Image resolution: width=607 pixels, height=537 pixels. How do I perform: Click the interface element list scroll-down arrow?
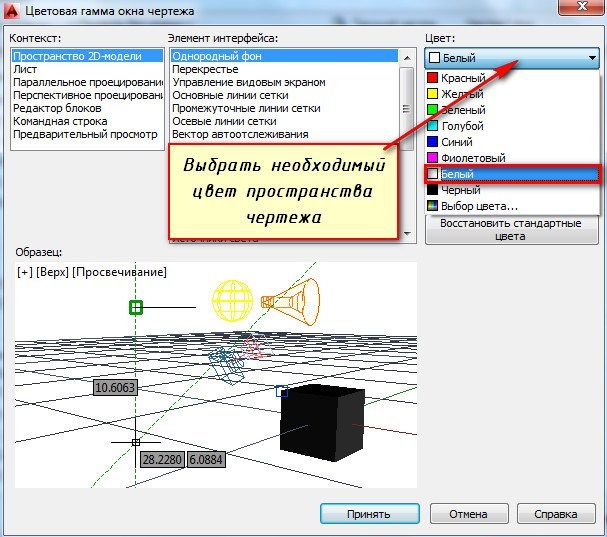(x=407, y=233)
